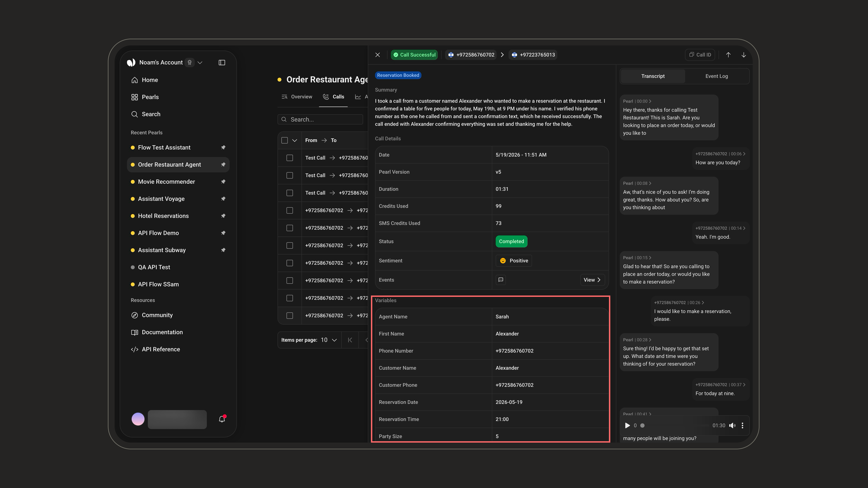
Task: Click Reservation Date value 2026-05-19
Action: 509,402
